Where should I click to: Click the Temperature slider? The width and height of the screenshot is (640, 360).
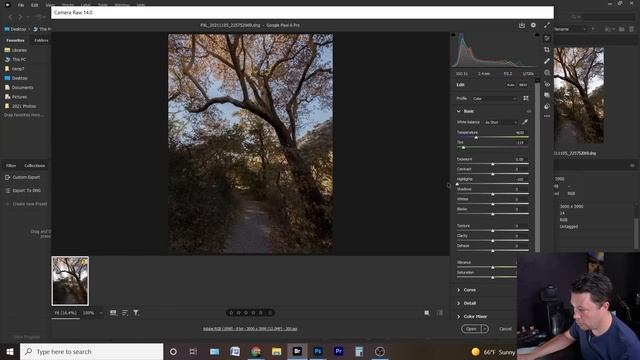click(493, 138)
